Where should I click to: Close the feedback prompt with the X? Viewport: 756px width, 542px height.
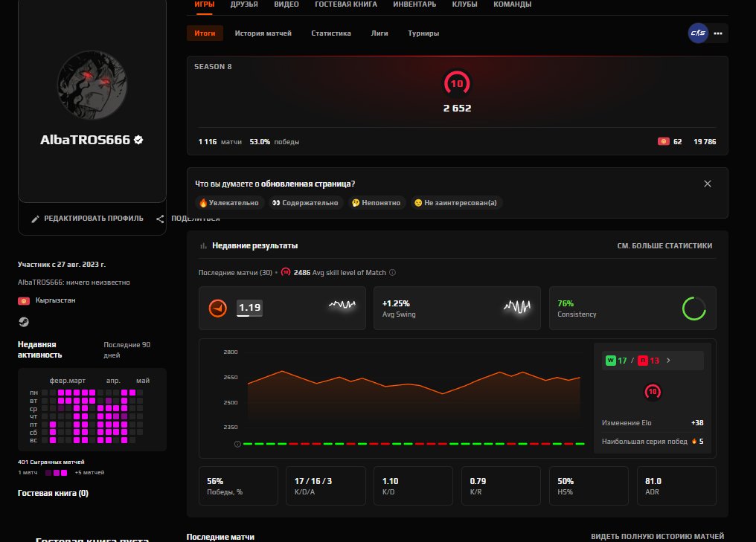tap(708, 184)
